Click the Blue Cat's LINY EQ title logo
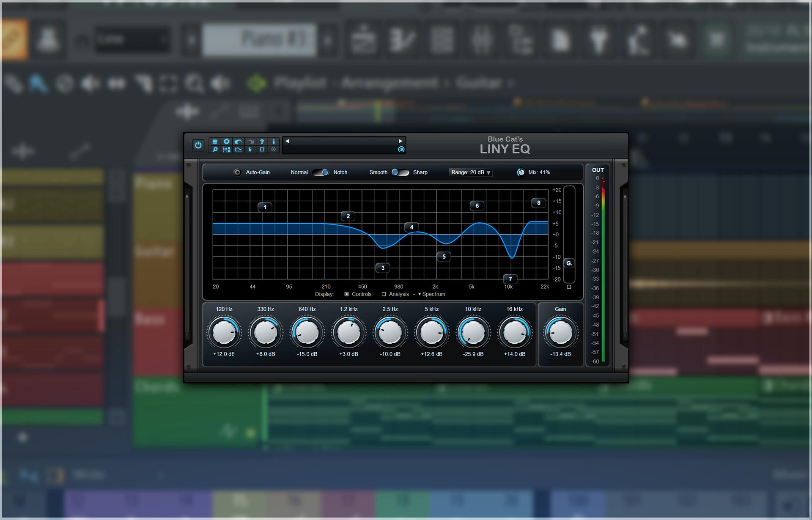 coord(505,145)
